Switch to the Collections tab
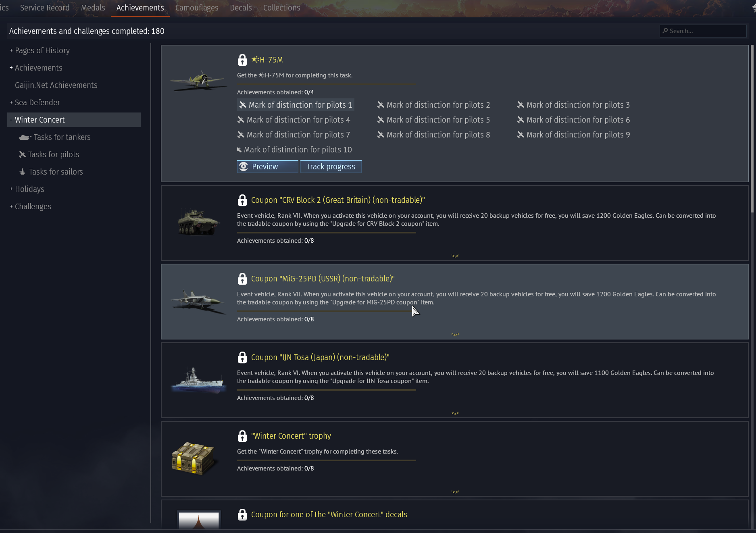The image size is (756, 533). [282, 8]
